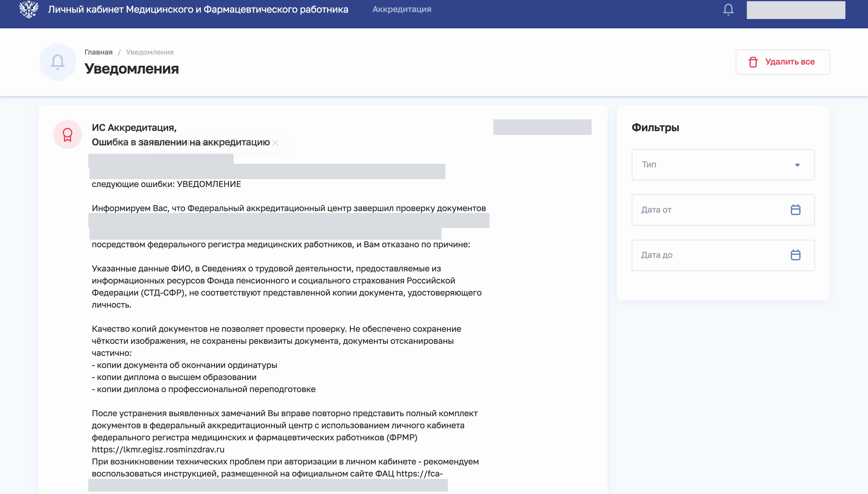Click the user profile block in header
Image resolution: width=868 pixels, height=494 pixels.
[796, 10]
